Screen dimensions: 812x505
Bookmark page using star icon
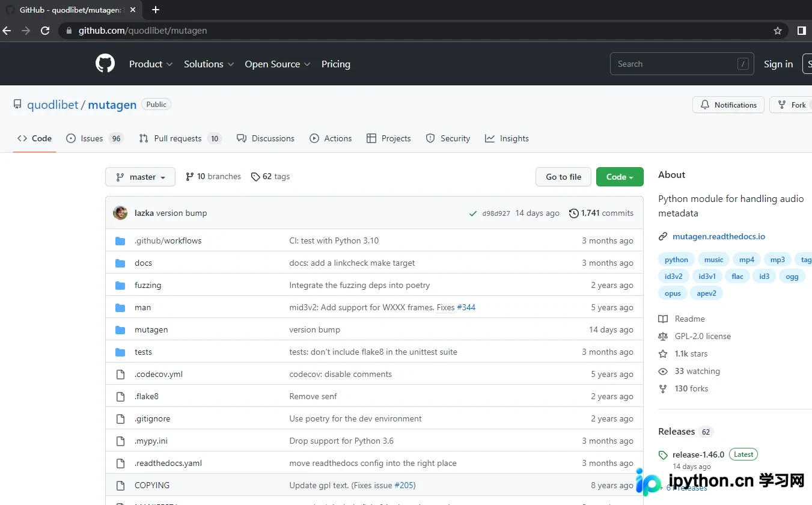(x=778, y=31)
